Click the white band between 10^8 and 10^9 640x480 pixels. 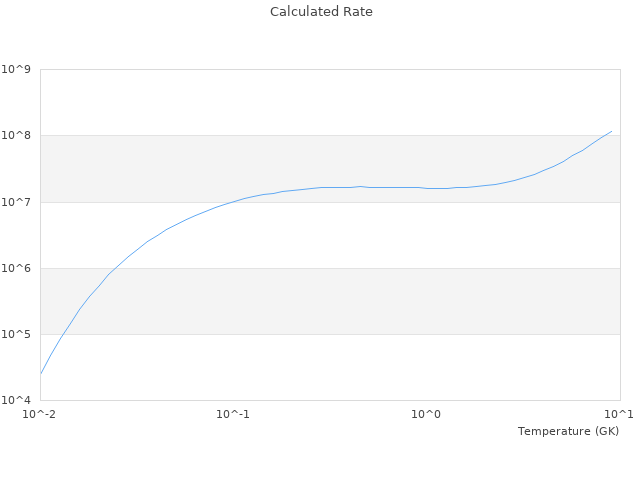(330, 102)
